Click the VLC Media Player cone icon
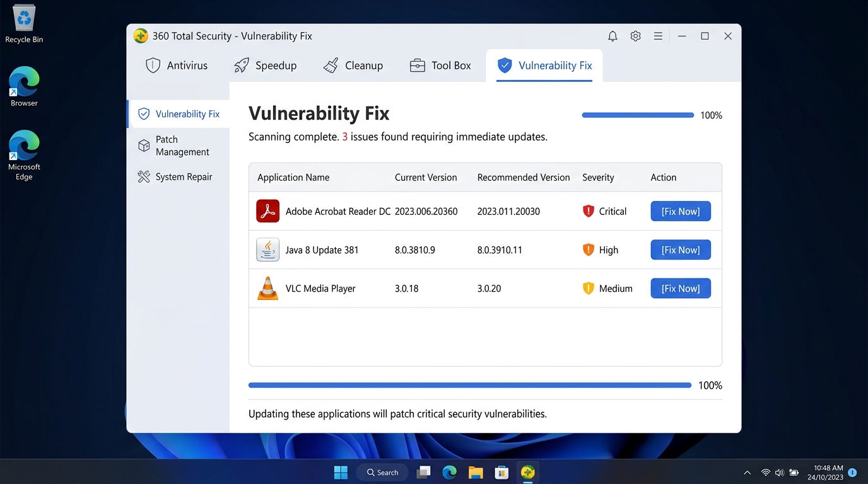Screen dimensions: 868x484 click(x=267, y=288)
